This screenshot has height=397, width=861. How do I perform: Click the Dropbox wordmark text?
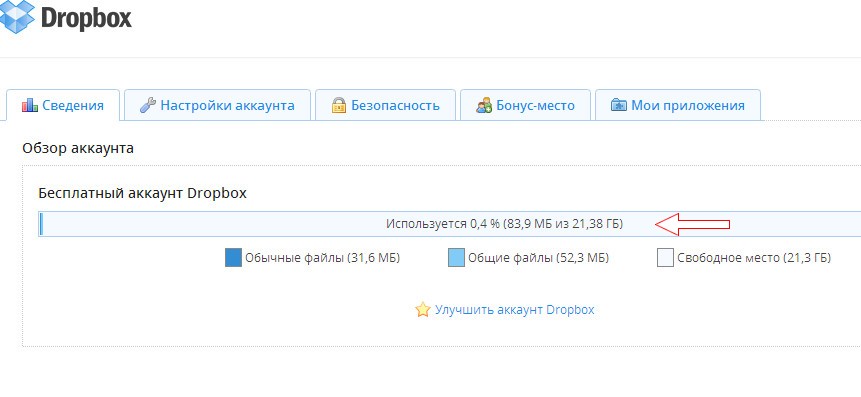coord(86,18)
